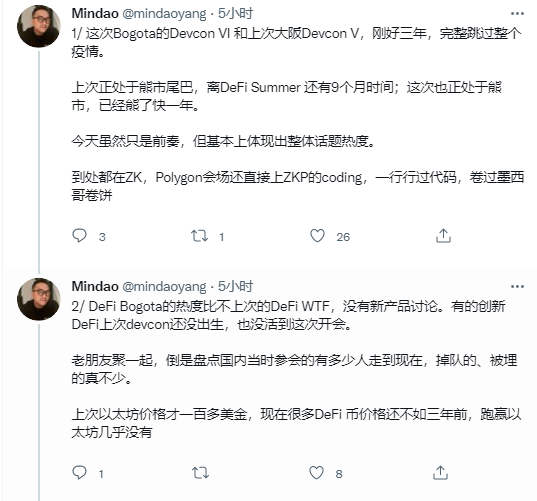
Task: Like the second tweet with 8 likes
Action: pos(316,473)
